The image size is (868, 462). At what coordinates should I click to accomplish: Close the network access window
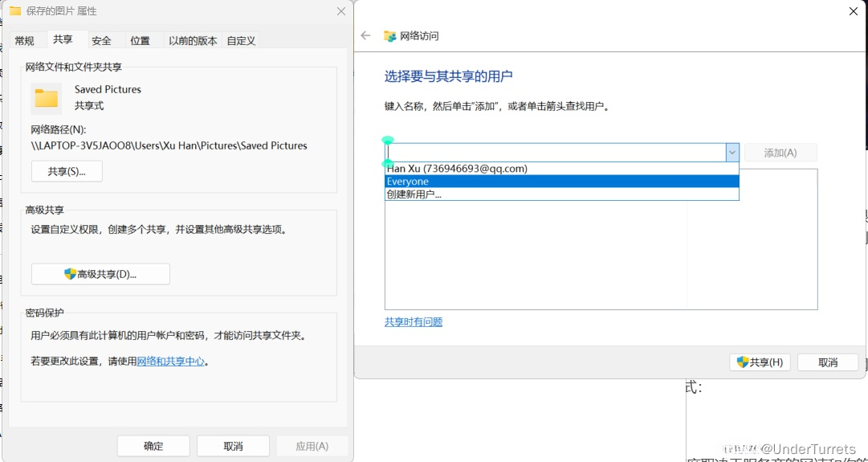tap(853, 11)
